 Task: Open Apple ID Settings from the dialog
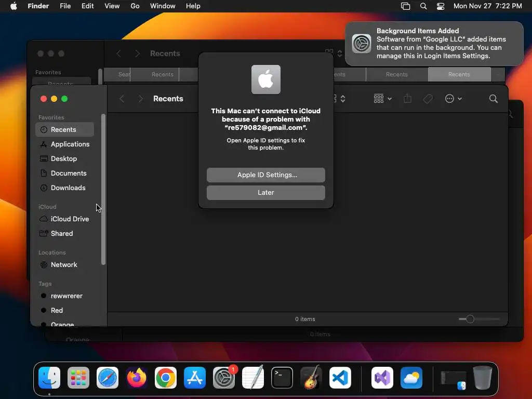265,175
